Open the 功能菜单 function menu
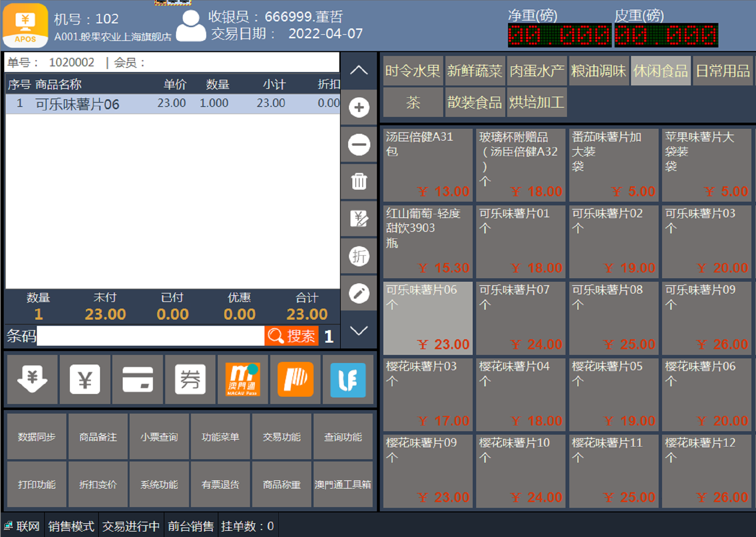 (220, 437)
